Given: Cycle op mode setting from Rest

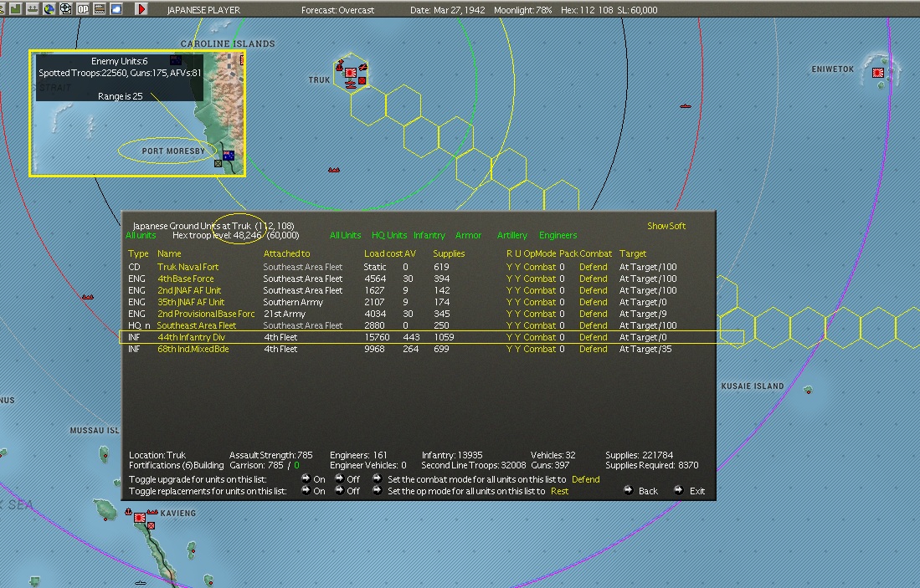Looking at the screenshot, I should (559, 491).
